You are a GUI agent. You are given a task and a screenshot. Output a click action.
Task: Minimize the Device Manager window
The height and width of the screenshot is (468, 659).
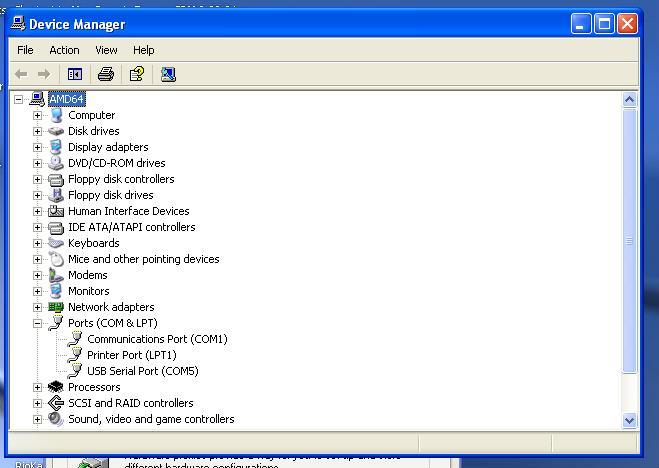[581, 24]
